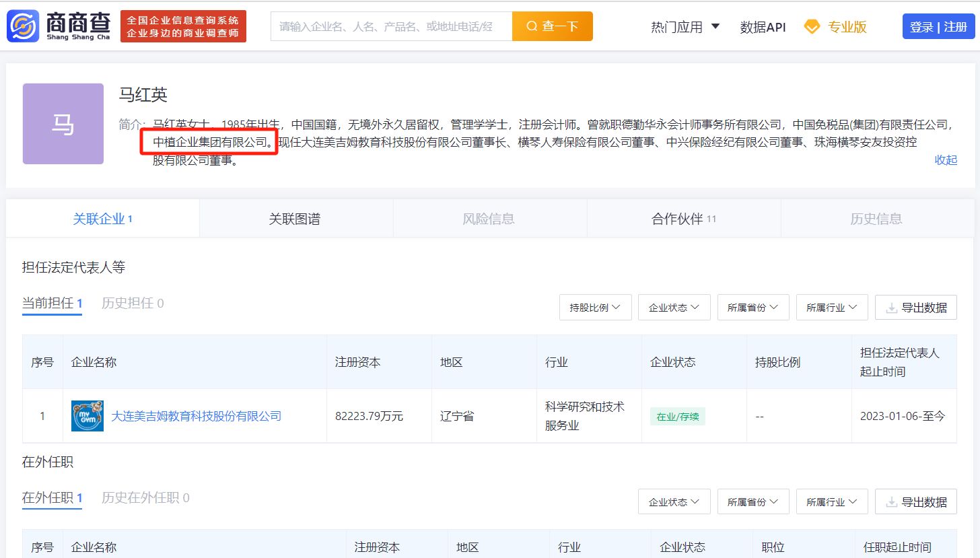Click the 专业版 diamond icon

click(812, 27)
